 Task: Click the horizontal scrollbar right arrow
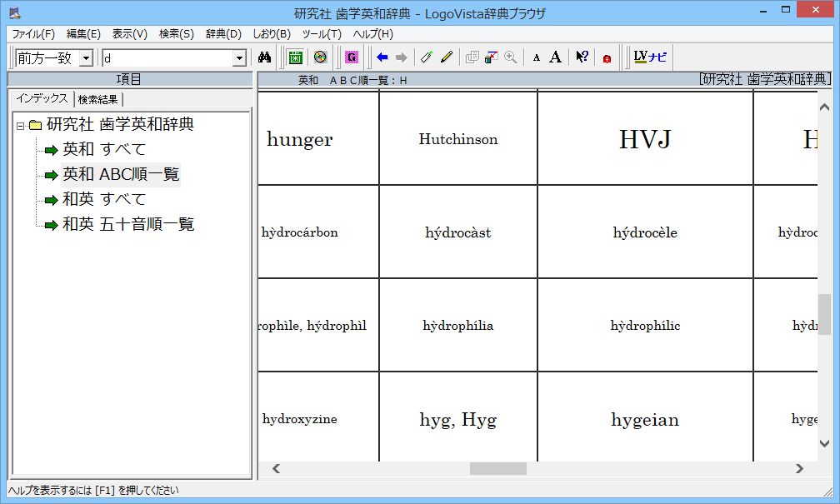tap(799, 469)
